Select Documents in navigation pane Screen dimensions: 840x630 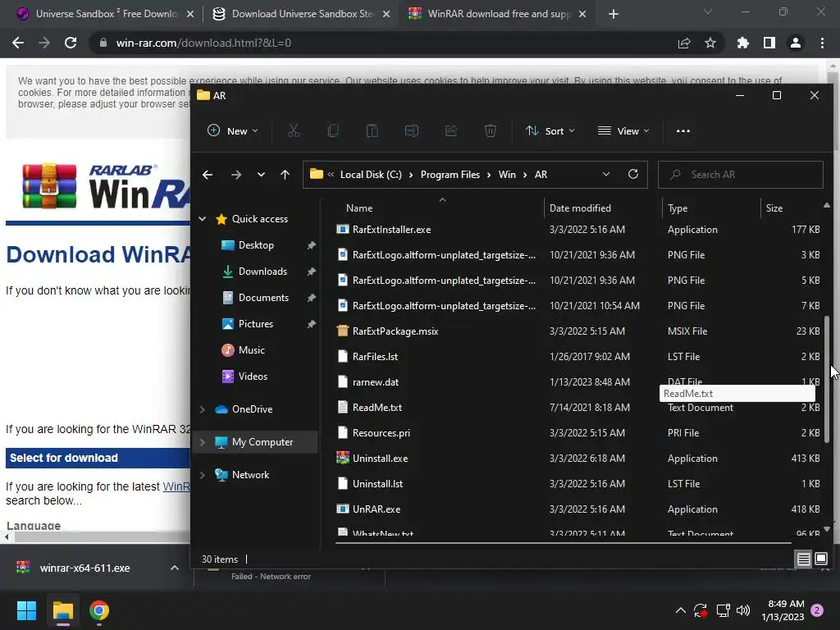pyautogui.click(x=263, y=297)
